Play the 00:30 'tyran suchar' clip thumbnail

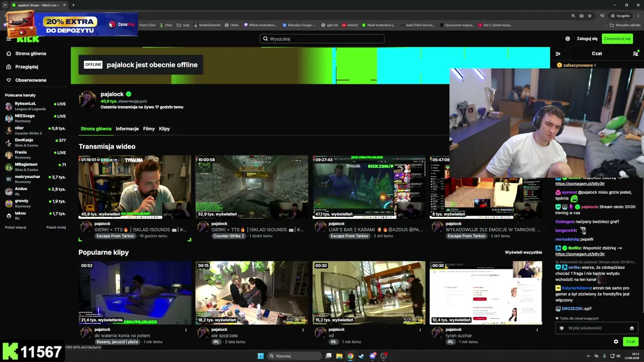486,293
